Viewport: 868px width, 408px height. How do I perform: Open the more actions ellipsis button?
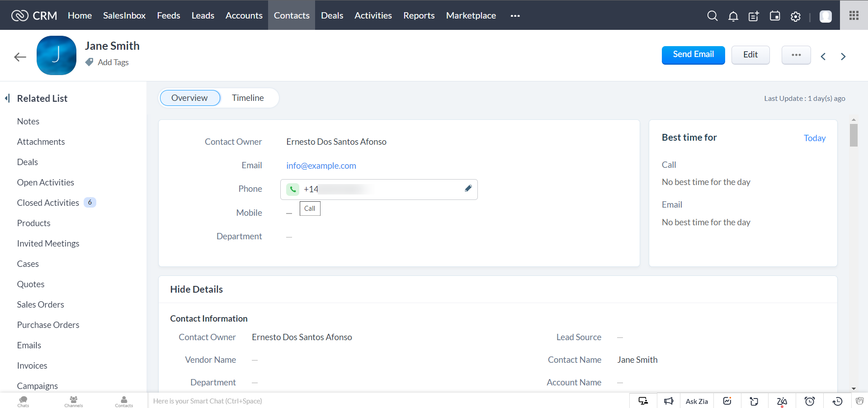796,55
